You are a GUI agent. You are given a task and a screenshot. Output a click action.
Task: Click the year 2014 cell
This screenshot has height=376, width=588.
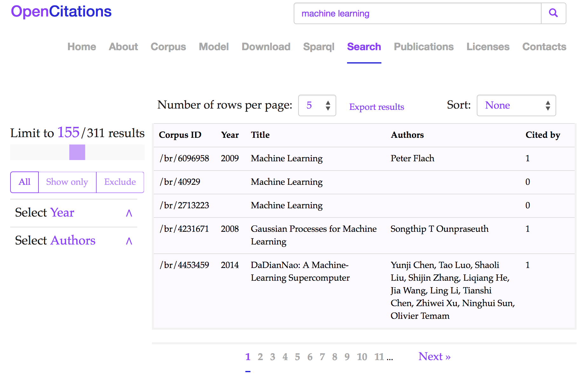coord(230,265)
